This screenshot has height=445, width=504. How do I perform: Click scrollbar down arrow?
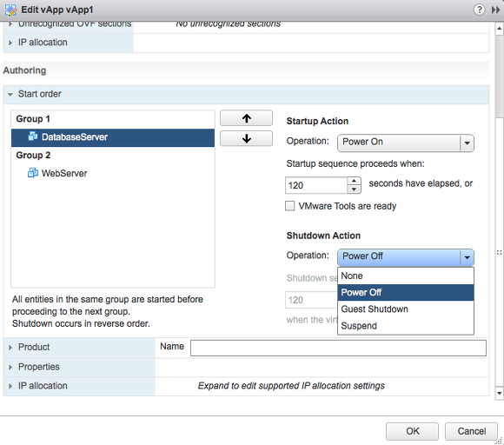point(499,393)
